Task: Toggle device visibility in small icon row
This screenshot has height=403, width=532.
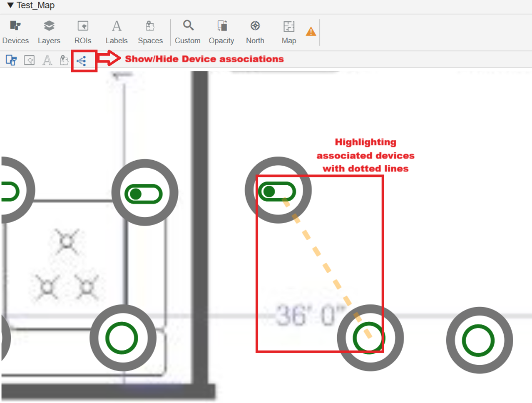Action: (11, 60)
